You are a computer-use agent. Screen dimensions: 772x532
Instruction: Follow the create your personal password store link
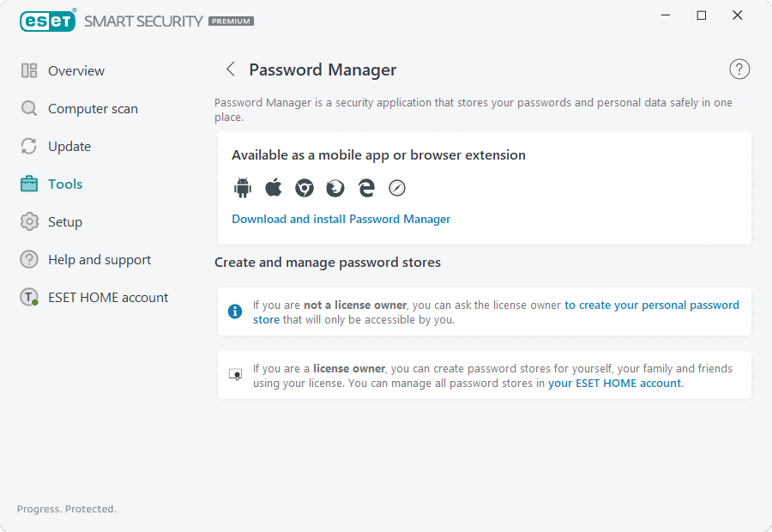pos(651,305)
